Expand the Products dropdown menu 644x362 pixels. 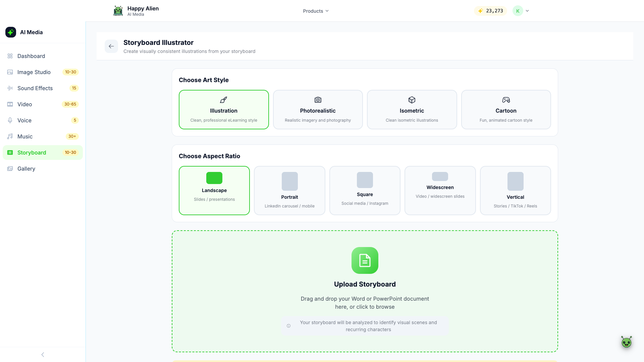(x=316, y=11)
